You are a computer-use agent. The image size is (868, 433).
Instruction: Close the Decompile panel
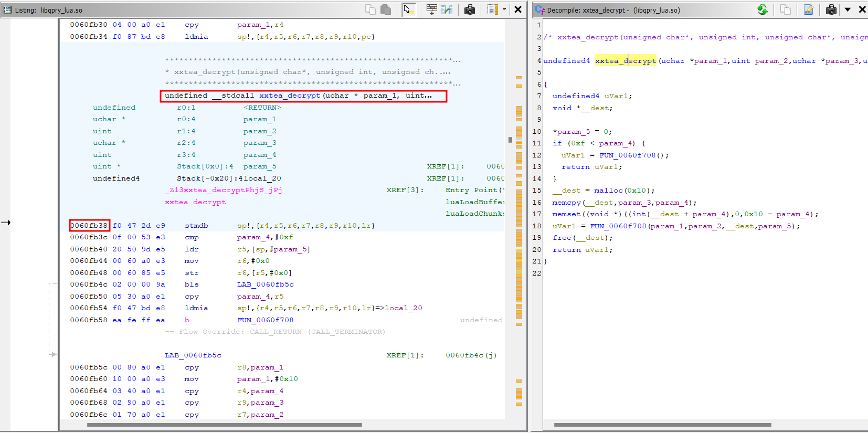862,9
